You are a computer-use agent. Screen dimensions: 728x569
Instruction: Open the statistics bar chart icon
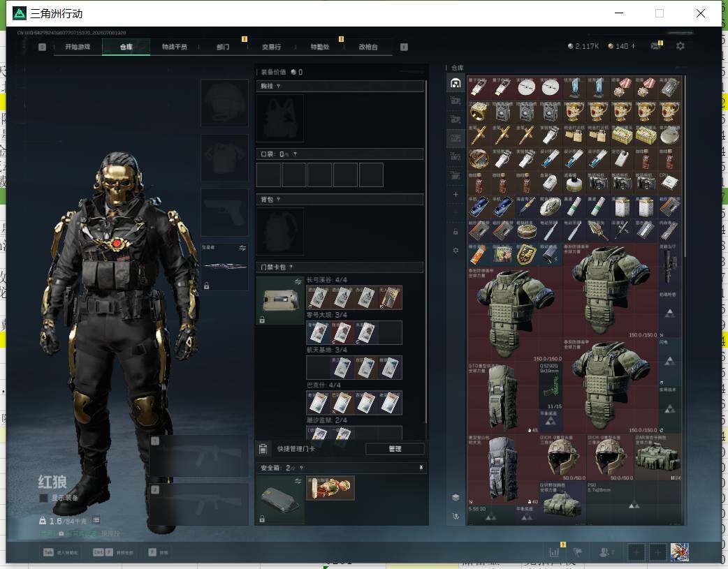coord(554,552)
